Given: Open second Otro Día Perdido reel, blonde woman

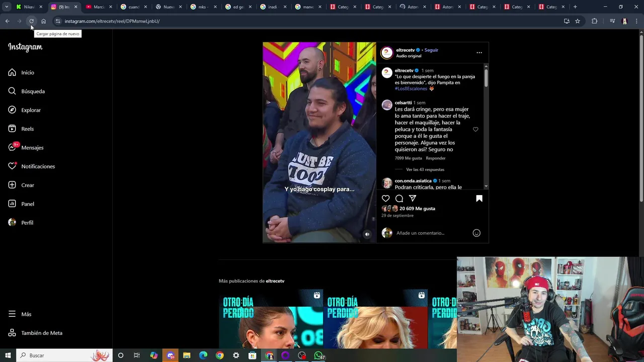Looking at the screenshot, I should click(x=375, y=319).
